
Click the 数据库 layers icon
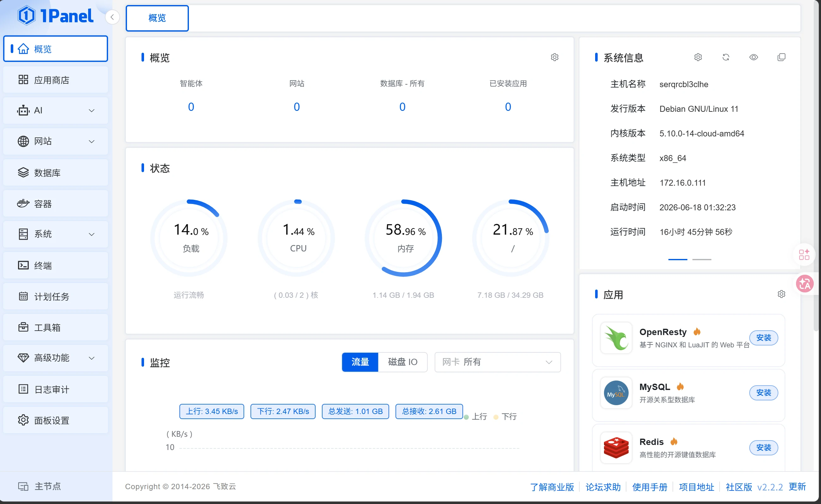[x=23, y=172]
